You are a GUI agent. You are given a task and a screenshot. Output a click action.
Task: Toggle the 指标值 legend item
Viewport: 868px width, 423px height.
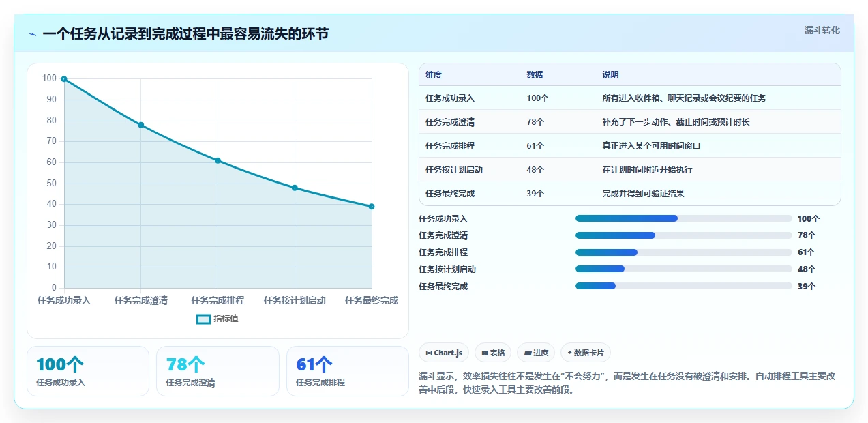[x=218, y=319]
